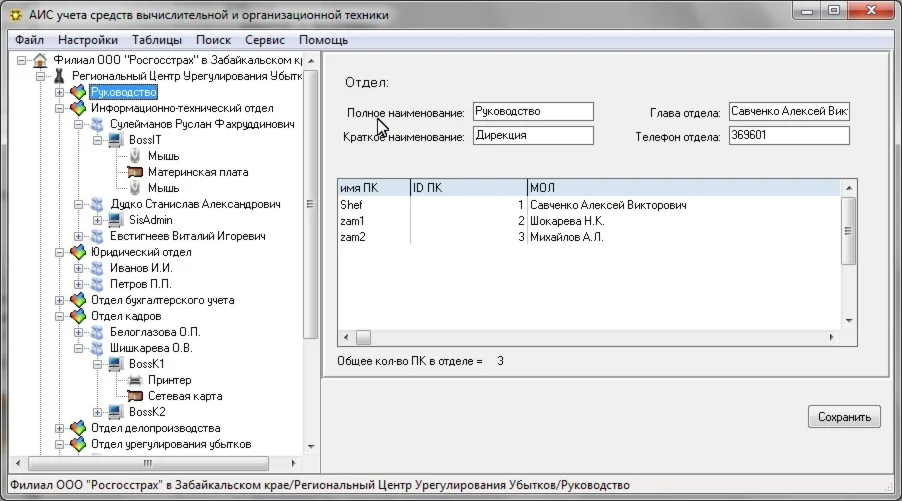Viewport: 902px width, 501px height.
Task: Click the computer icon next to BossK2
Action: pos(116,412)
